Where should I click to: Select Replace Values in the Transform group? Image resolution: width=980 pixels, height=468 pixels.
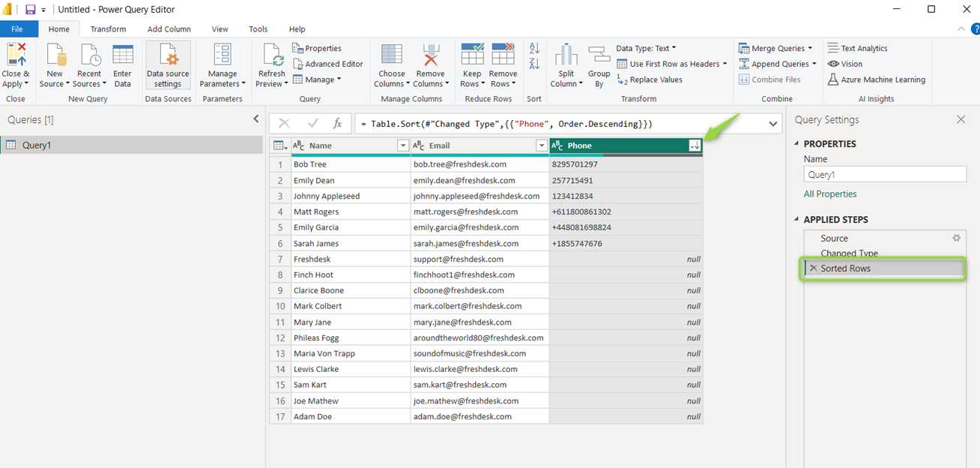tap(649, 79)
